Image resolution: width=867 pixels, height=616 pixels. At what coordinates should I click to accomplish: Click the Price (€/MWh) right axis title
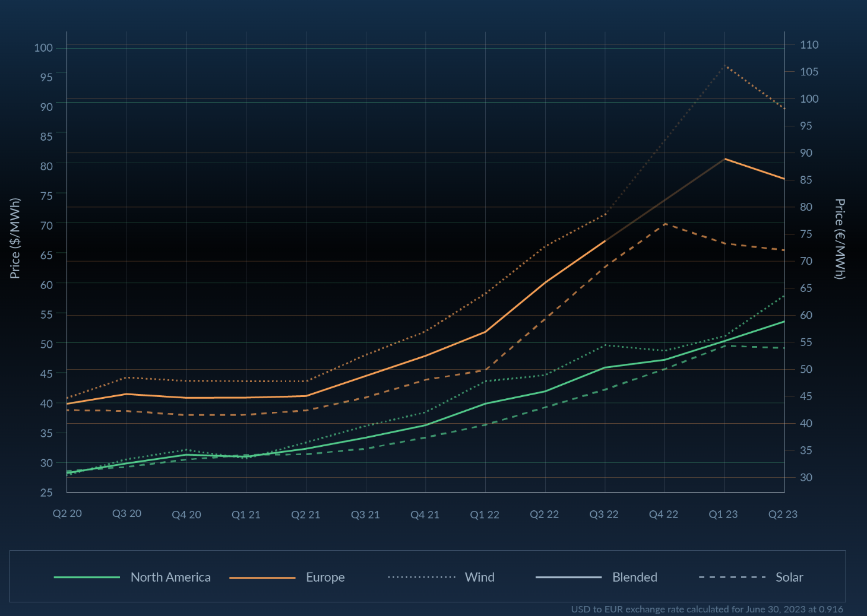pos(839,239)
